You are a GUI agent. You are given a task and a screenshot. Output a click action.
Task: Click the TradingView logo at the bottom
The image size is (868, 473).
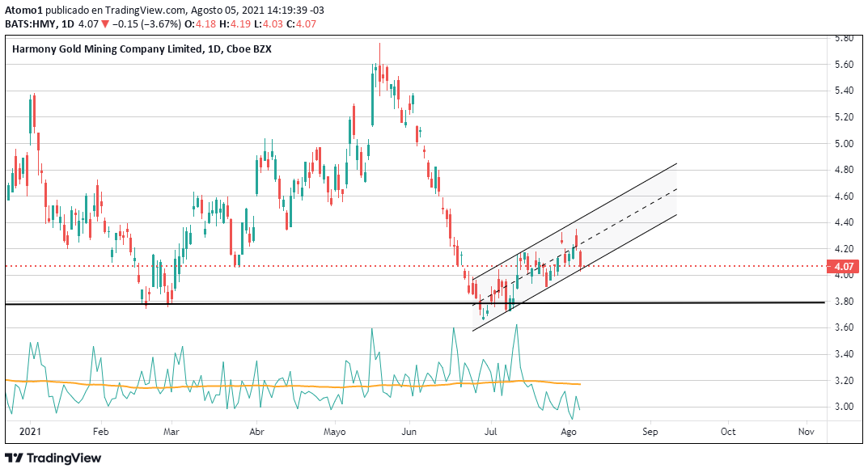[53, 458]
